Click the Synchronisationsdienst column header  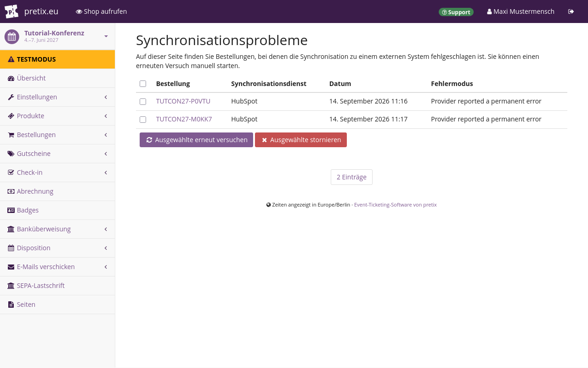[x=269, y=84]
